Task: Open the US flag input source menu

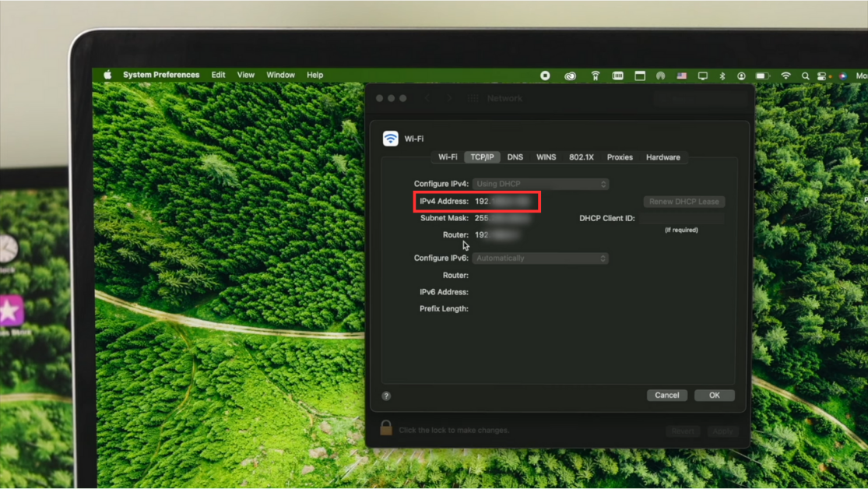Action: coord(681,76)
